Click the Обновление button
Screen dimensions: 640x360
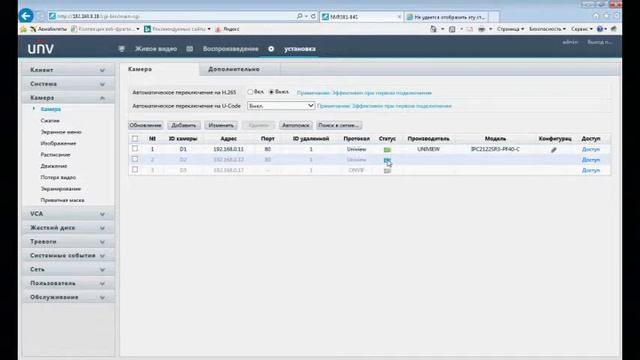(145, 125)
